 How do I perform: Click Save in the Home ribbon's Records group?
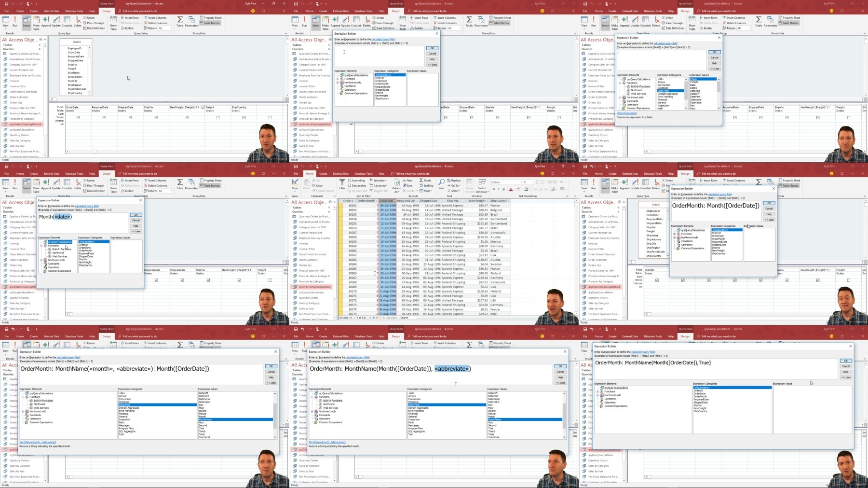408,185
